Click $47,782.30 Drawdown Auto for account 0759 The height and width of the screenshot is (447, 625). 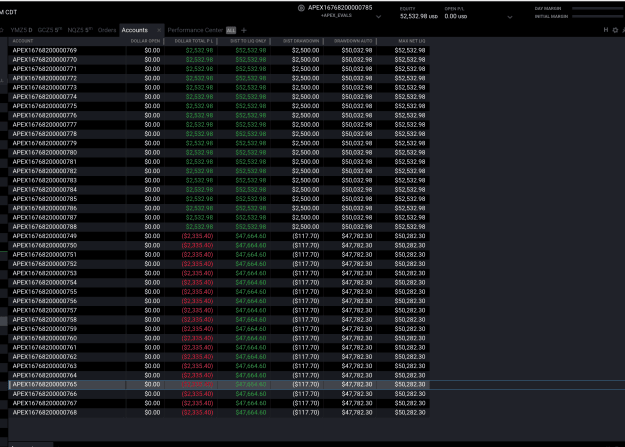pos(357,329)
